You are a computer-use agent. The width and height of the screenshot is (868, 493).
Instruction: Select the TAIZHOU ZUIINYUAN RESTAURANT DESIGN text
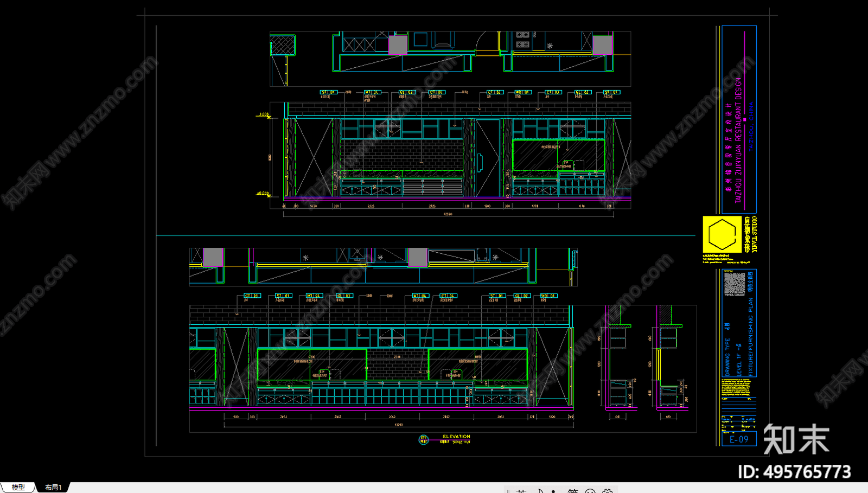pyautogui.click(x=738, y=140)
